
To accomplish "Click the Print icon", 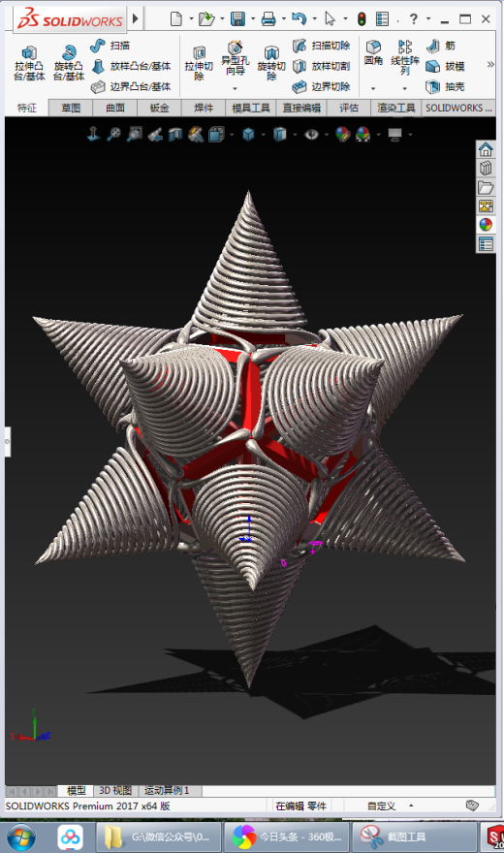I will coord(268,19).
